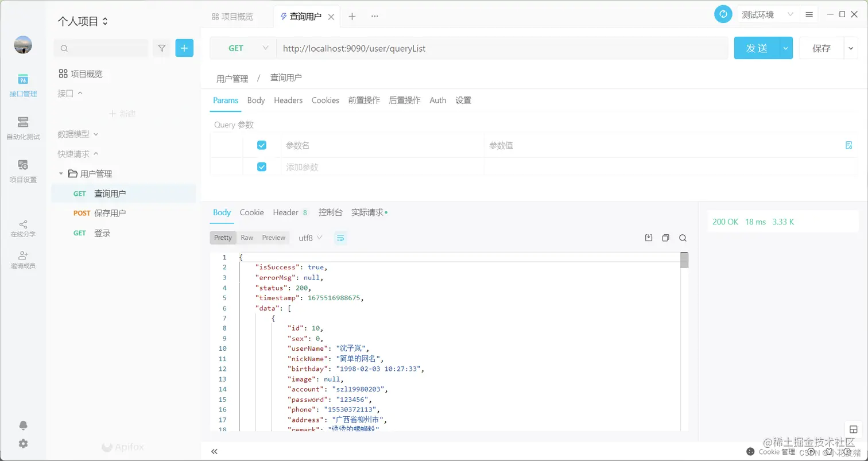The image size is (868, 461).
Task: Open Cookie 管理 at bottom
Action: (771, 452)
